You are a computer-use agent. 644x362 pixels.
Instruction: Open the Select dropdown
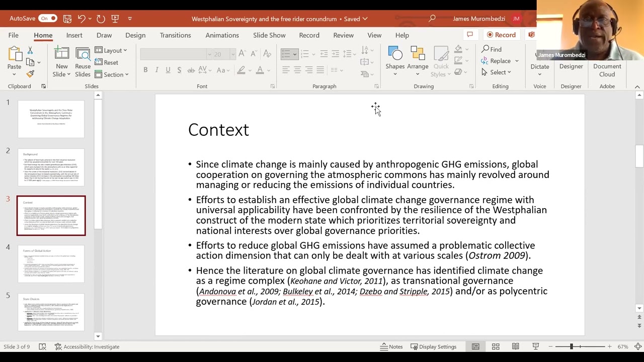pyautogui.click(x=496, y=72)
